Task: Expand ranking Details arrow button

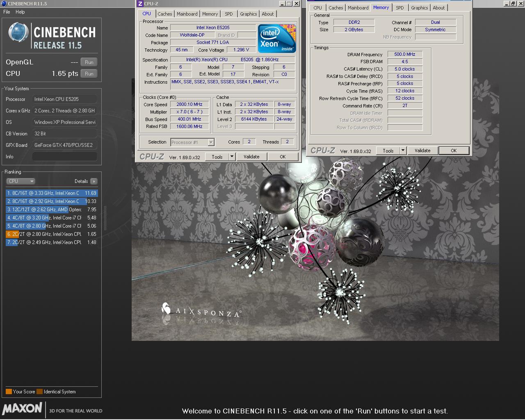Action: click(94, 181)
